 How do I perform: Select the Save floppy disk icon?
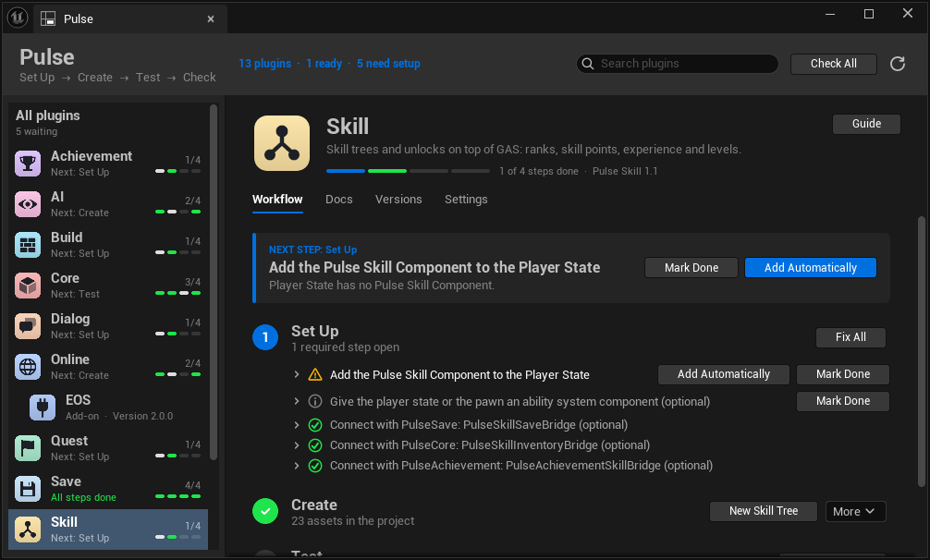coord(28,489)
